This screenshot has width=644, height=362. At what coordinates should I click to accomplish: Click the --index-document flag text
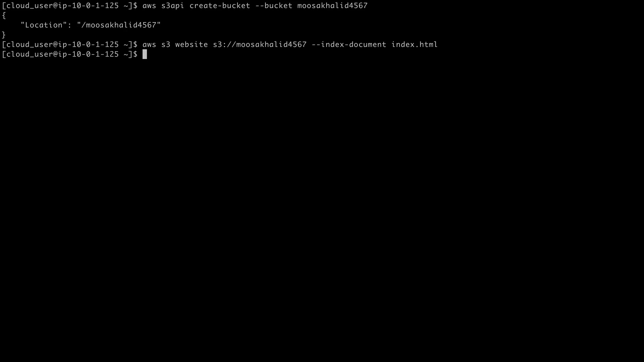pos(349,45)
